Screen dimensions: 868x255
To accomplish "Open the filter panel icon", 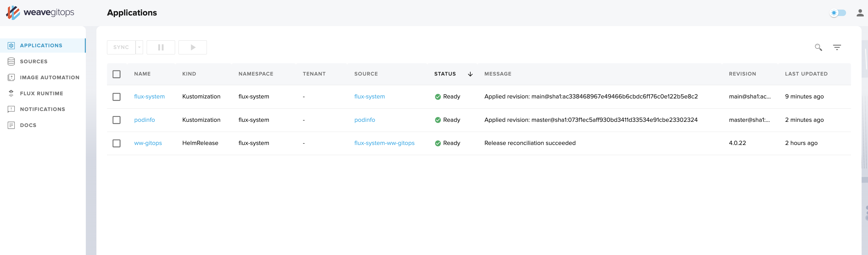I will (x=837, y=47).
